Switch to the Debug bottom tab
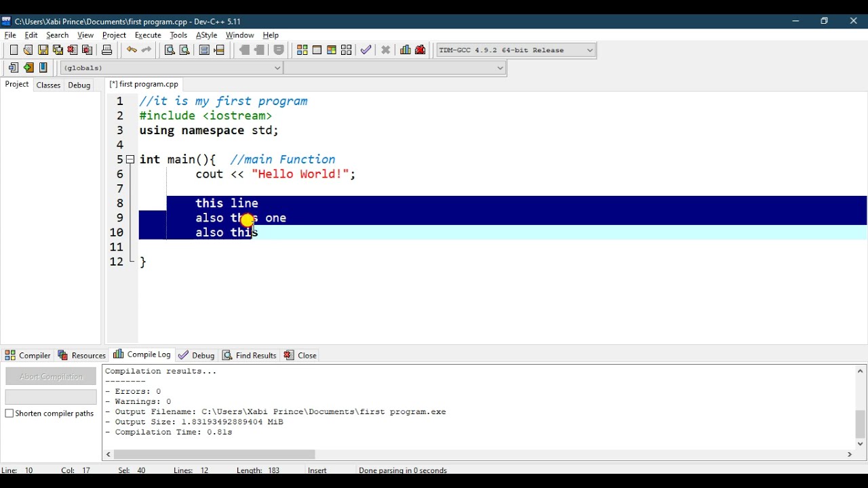This screenshot has width=868, height=488. point(197,355)
